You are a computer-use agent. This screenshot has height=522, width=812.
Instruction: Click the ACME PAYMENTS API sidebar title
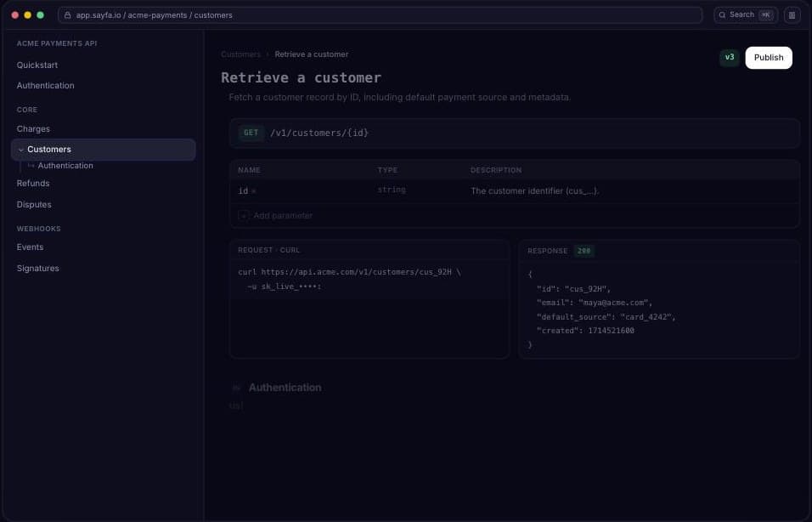click(x=57, y=43)
